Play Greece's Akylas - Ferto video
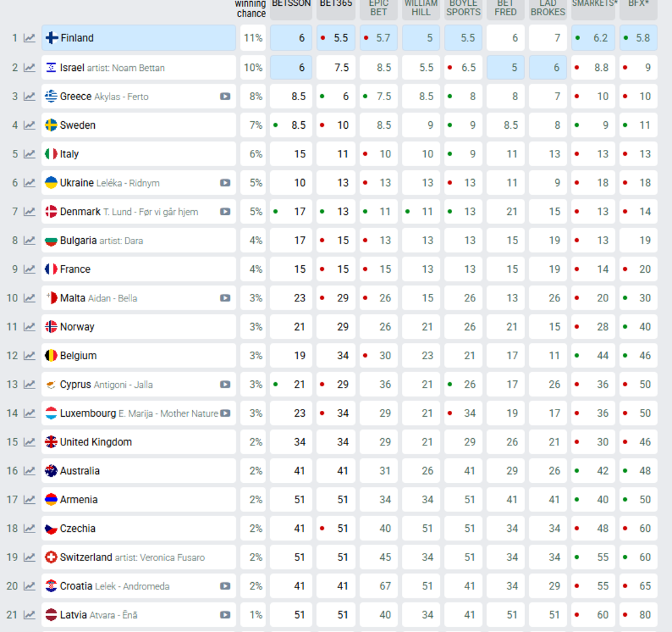Viewport: 672px width, 632px height. coord(225,97)
